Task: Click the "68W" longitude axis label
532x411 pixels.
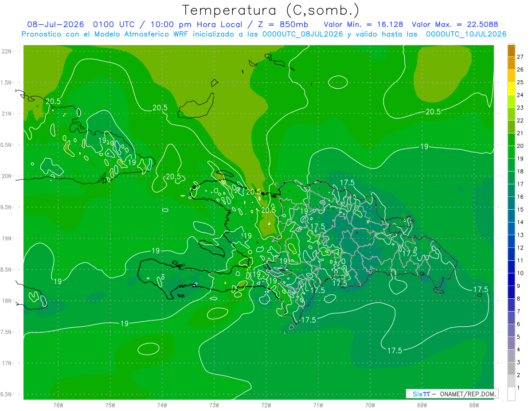Action: pos(474,405)
